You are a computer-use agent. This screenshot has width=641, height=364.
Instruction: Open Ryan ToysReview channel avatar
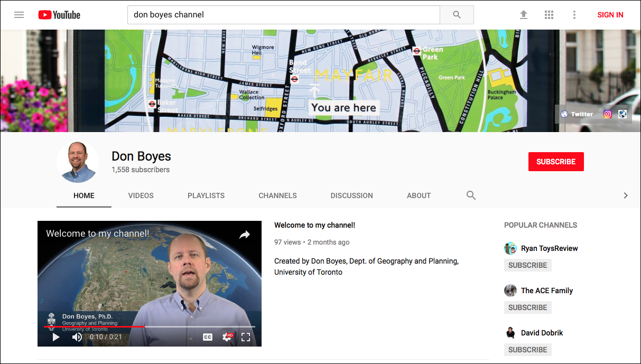click(510, 248)
